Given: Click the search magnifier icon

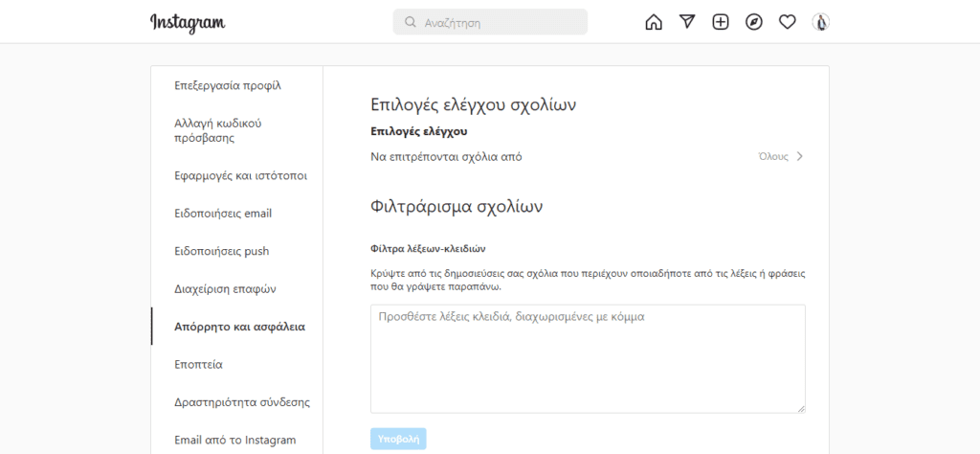Looking at the screenshot, I should (411, 22).
